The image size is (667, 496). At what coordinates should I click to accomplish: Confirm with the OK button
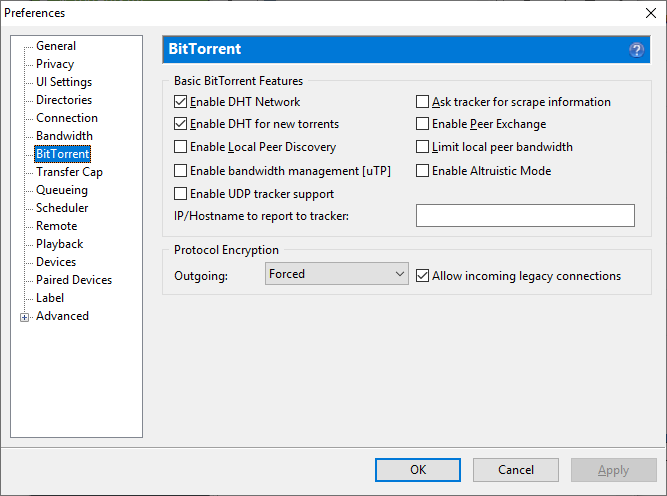(x=418, y=470)
